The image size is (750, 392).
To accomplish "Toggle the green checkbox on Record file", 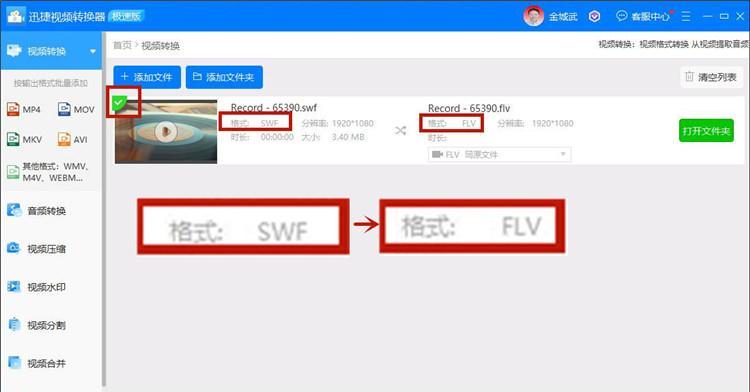I will point(119,103).
